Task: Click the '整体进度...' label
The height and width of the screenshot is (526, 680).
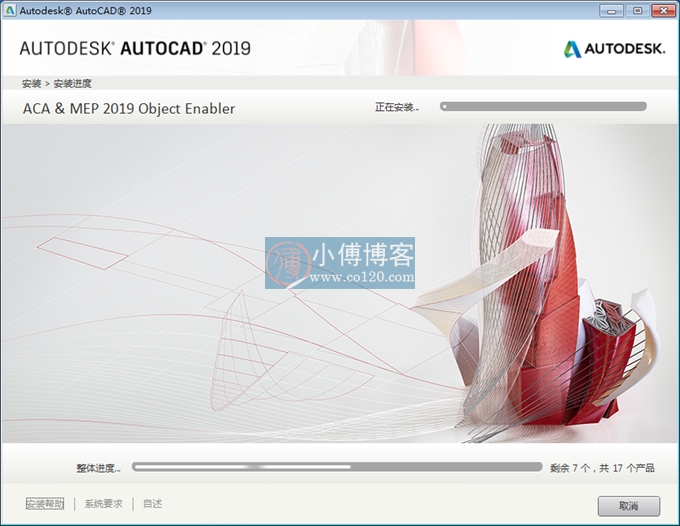Action: coord(98,468)
